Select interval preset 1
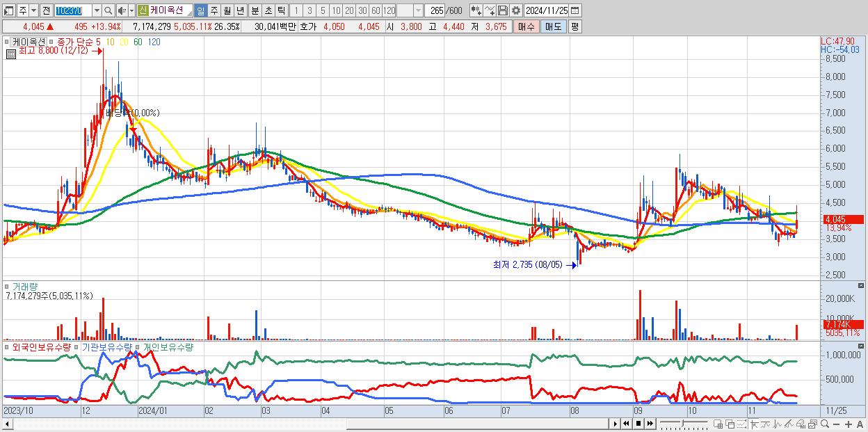Viewport: 868px width, 432px height. click(296, 10)
